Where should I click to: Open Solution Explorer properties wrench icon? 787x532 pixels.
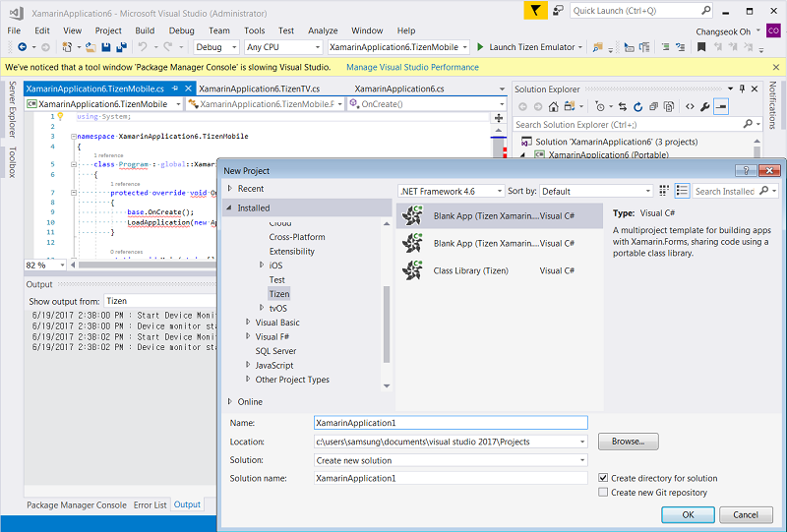[704, 106]
